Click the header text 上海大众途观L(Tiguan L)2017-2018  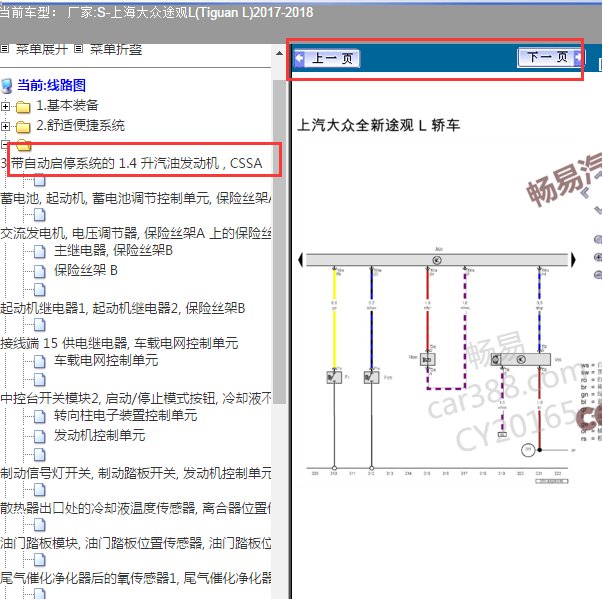(x=212, y=13)
